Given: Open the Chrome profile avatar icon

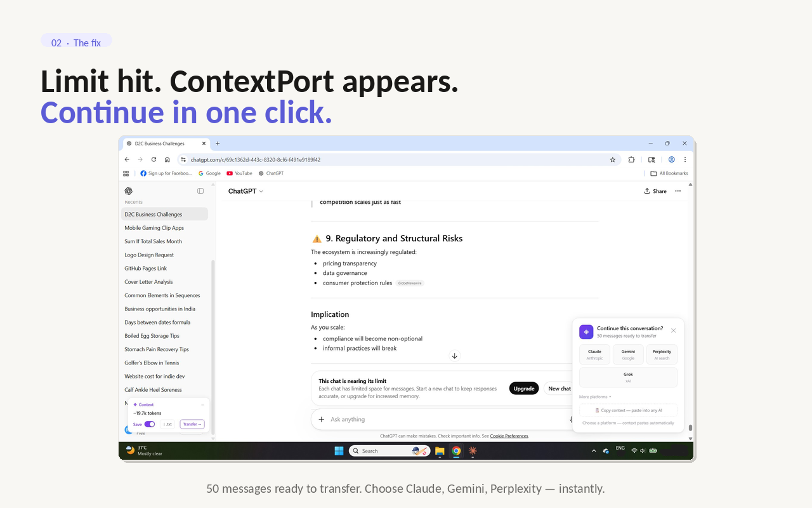Looking at the screenshot, I should point(671,160).
